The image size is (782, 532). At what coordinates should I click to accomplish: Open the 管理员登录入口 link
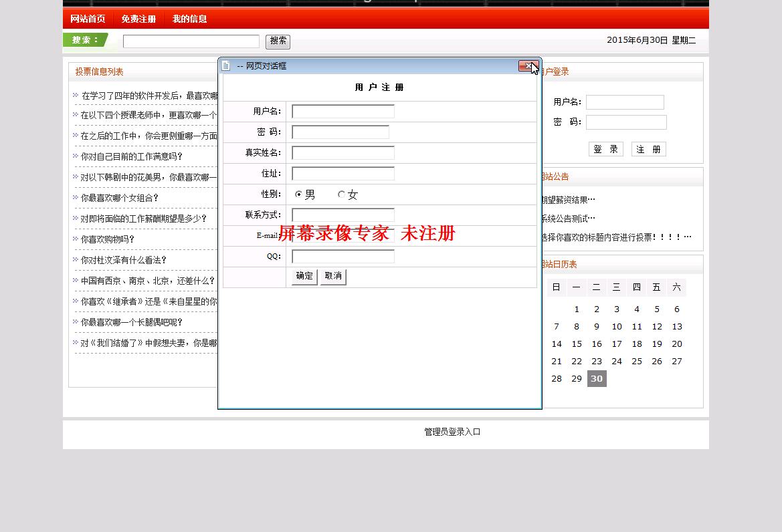[x=452, y=432]
